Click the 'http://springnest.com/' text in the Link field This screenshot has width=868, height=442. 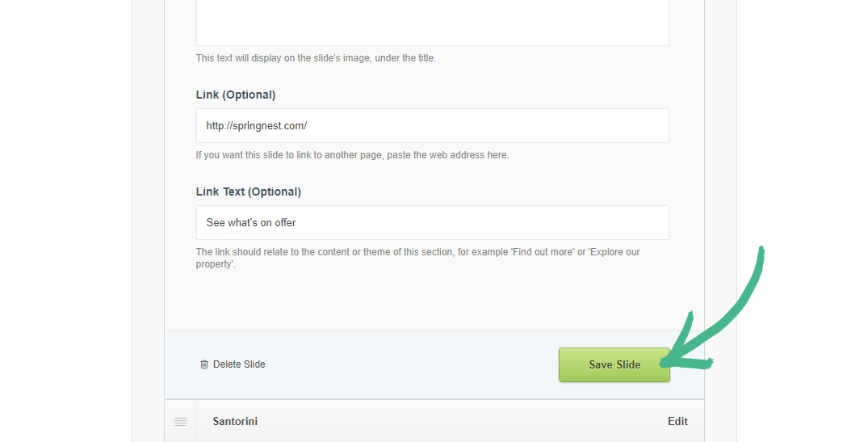pyautogui.click(x=257, y=126)
